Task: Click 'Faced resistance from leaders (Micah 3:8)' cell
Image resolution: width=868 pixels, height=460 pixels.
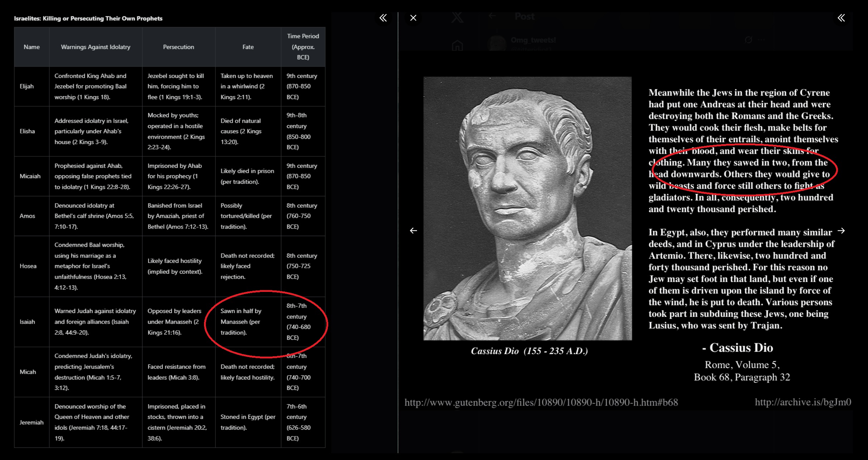Action: (179, 372)
